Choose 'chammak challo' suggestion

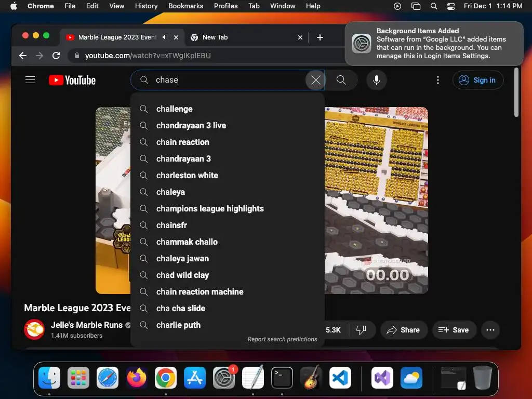click(x=228, y=242)
